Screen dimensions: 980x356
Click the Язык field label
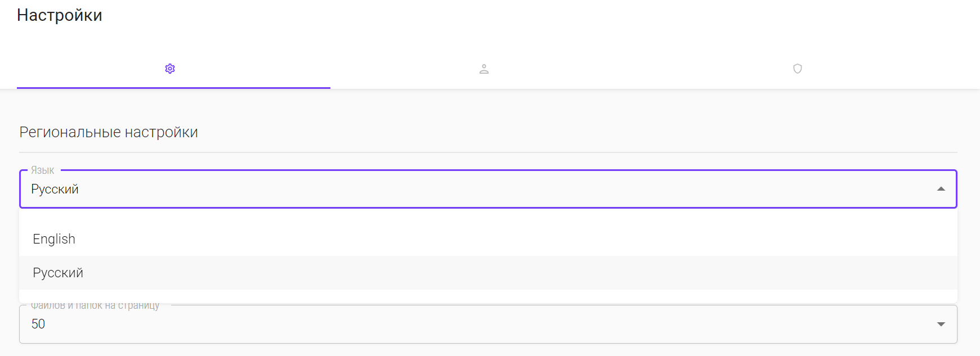click(43, 170)
